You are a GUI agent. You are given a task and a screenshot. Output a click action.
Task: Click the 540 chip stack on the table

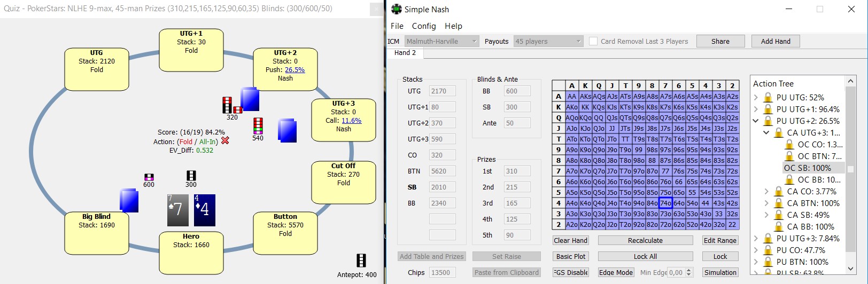click(258, 126)
